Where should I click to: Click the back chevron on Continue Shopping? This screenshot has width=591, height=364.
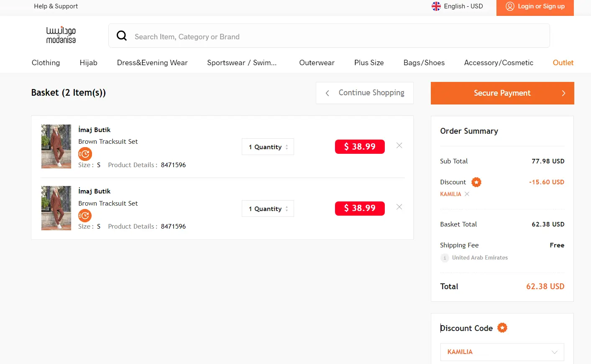point(327,93)
